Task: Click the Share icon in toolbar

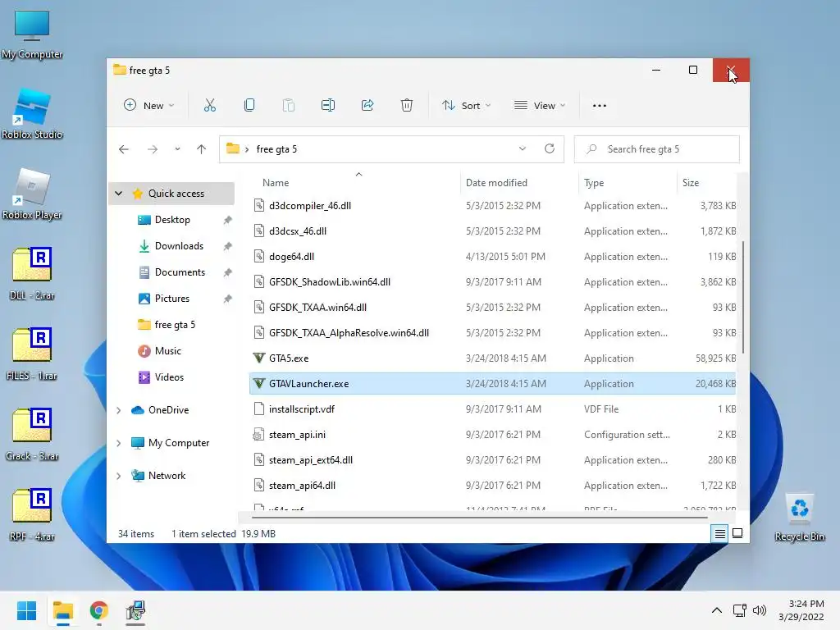Action: (367, 106)
